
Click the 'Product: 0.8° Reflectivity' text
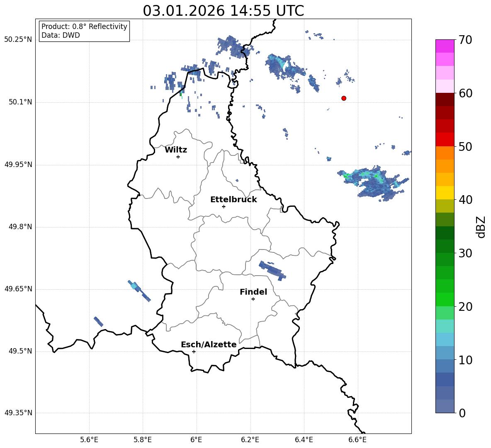[84, 26]
